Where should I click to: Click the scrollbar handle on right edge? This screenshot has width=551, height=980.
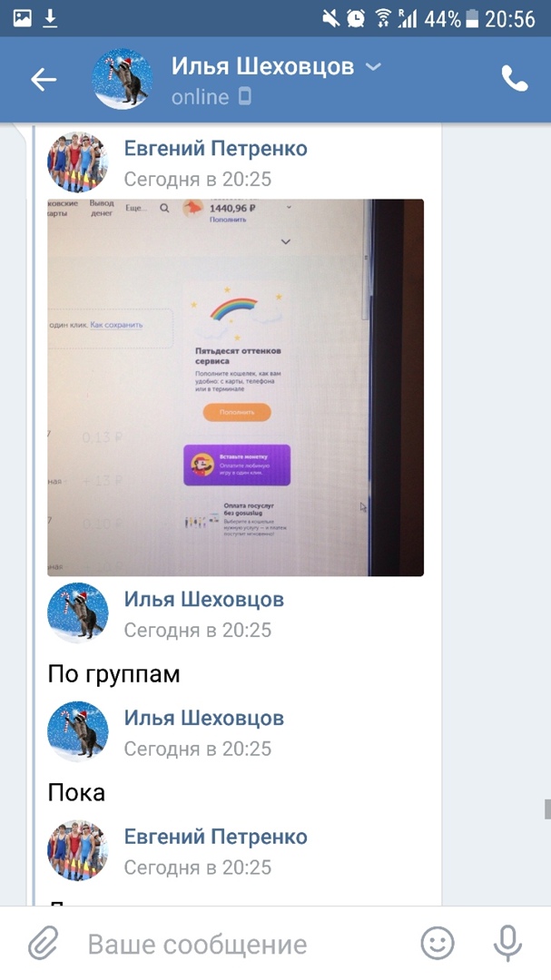(547, 808)
